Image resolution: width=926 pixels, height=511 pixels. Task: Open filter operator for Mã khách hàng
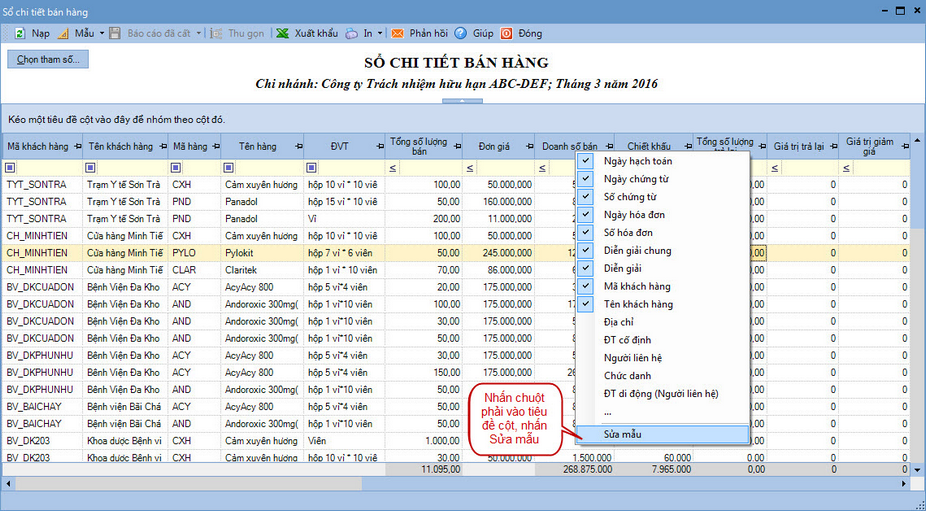pyautogui.click(x=10, y=168)
